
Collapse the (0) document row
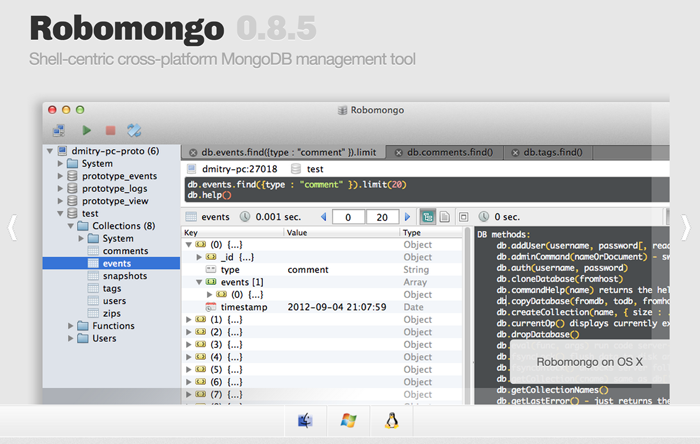coord(188,245)
